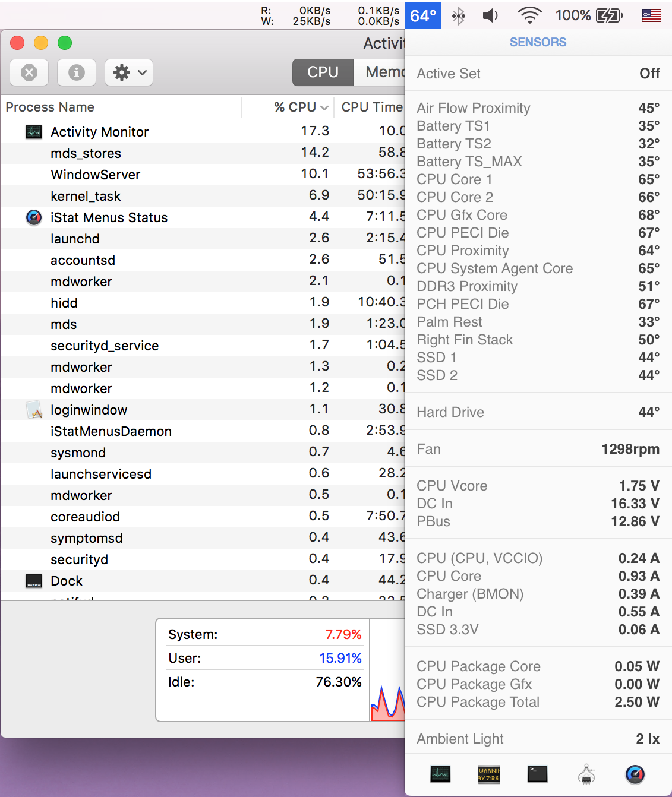This screenshot has height=797, width=672.
Task: Select the kernel_task process row
Action: point(203,196)
